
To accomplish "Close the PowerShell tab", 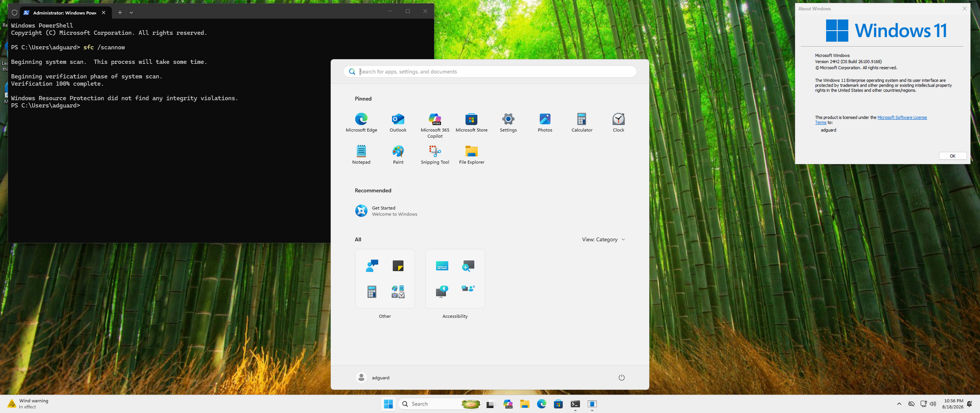I will pyautogui.click(x=103, y=12).
